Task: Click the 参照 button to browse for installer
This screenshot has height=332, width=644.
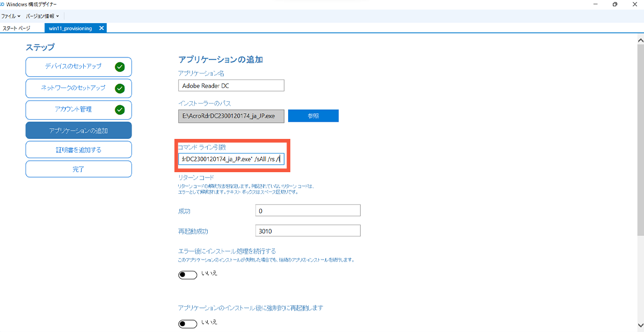Action: click(313, 115)
